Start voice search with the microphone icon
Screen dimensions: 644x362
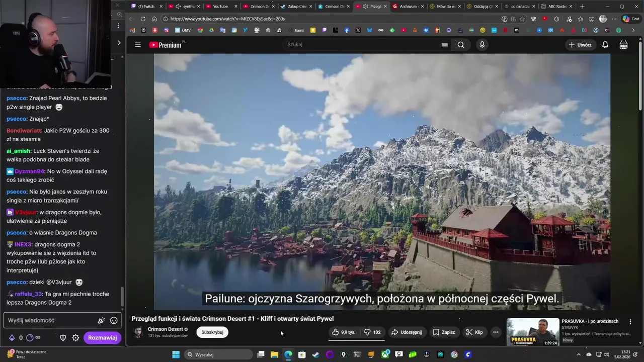tap(482, 45)
